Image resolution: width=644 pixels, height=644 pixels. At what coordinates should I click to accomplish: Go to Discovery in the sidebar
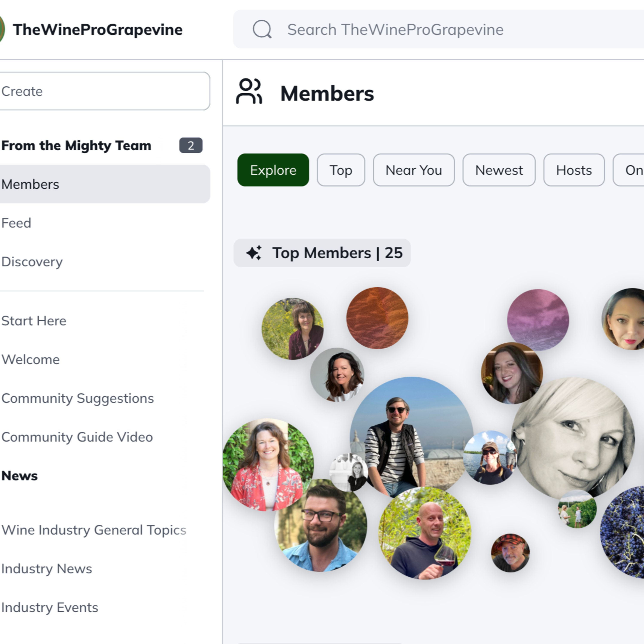pyautogui.click(x=32, y=262)
